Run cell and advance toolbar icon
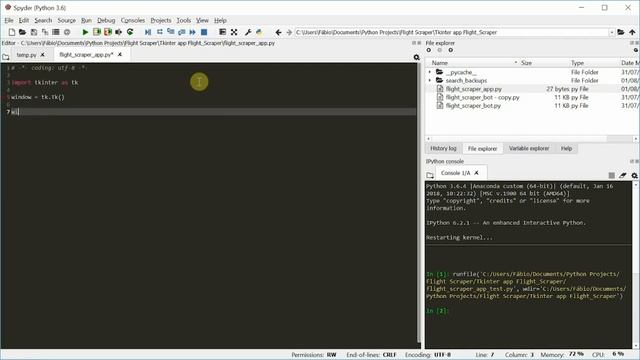Screen dimensions: 640x360 click(108, 32)
